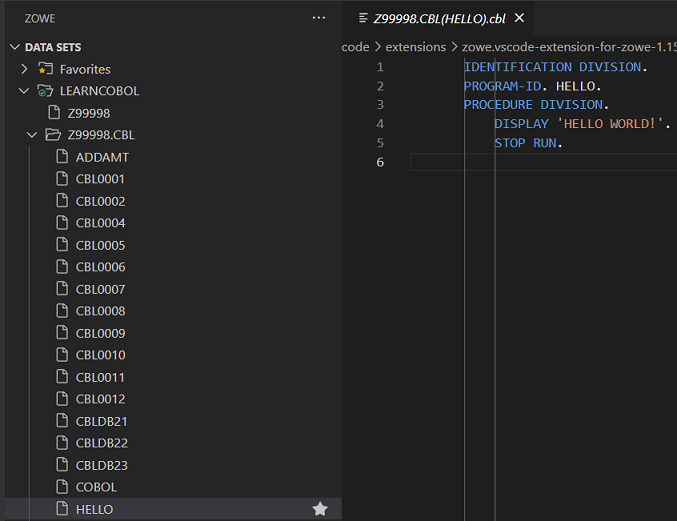Viewport: 677px width, 521px height.
Task: Open the ZOWE panel more actions ellipsis
Action: point(319,18)
